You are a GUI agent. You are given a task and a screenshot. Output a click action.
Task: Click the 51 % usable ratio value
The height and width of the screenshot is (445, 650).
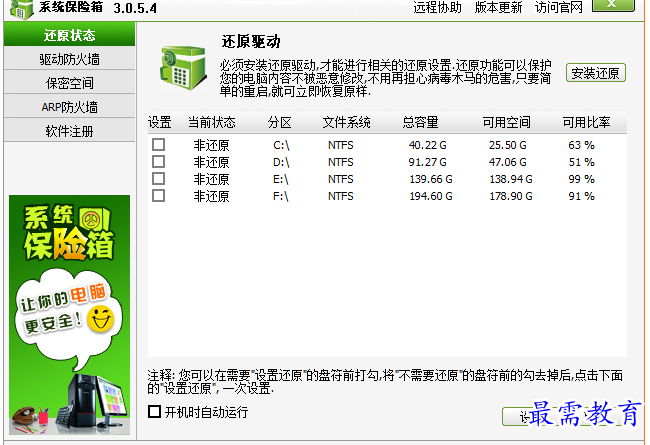(582, 162)
